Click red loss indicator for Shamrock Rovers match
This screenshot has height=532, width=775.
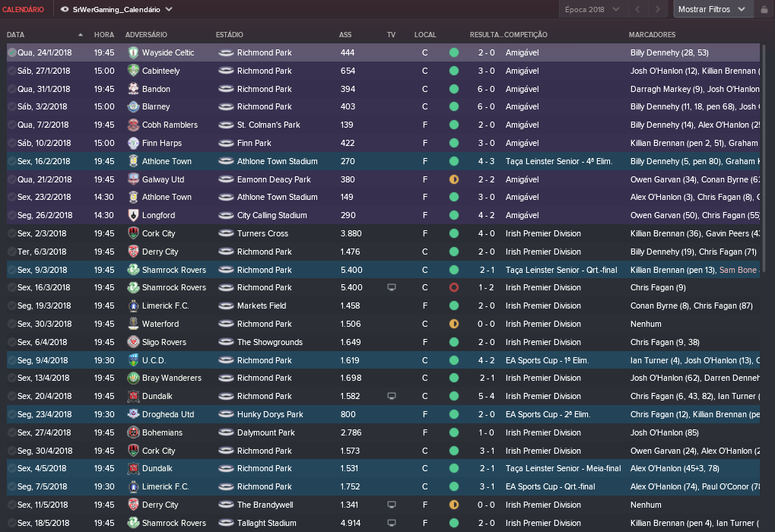pyautogui.click(x=454, y=287)
